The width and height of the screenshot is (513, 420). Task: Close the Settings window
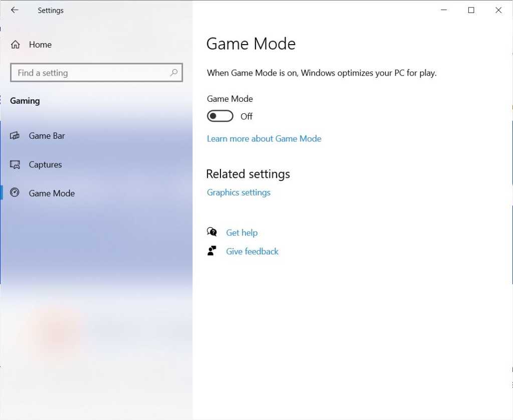(x=498, y=10)
